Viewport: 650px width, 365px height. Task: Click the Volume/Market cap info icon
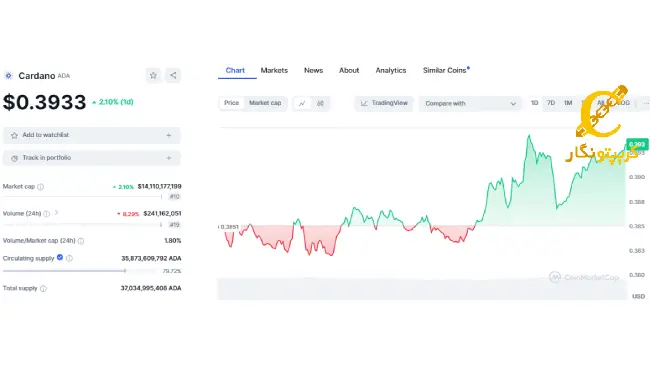pyautogui.click(x=81, y=241)
